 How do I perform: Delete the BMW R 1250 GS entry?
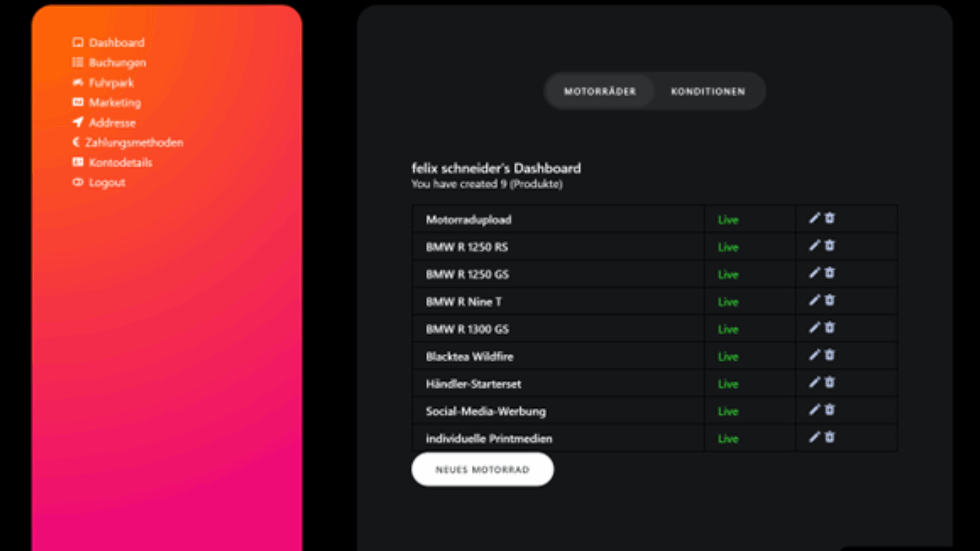[829, 273]
